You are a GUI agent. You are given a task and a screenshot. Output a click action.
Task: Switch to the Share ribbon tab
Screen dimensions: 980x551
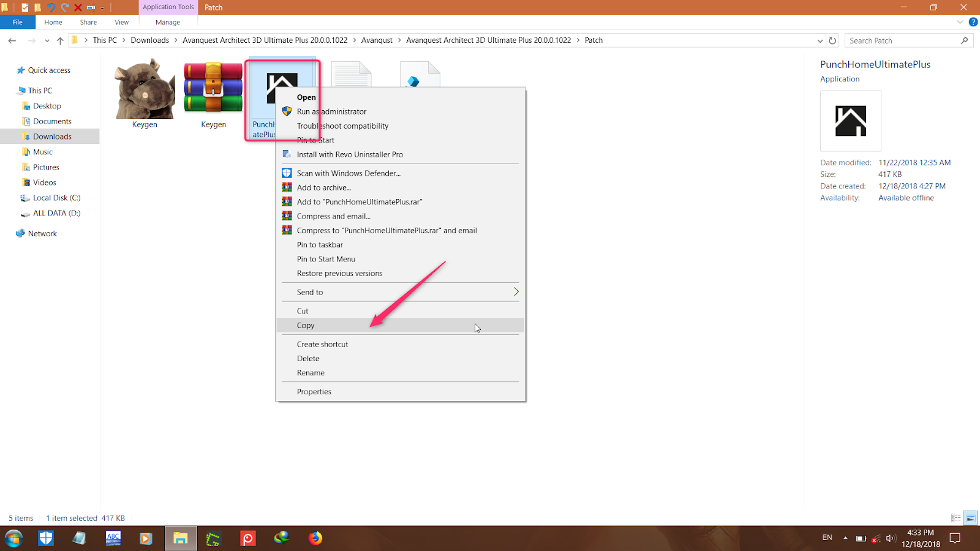(x=88, y=22)
